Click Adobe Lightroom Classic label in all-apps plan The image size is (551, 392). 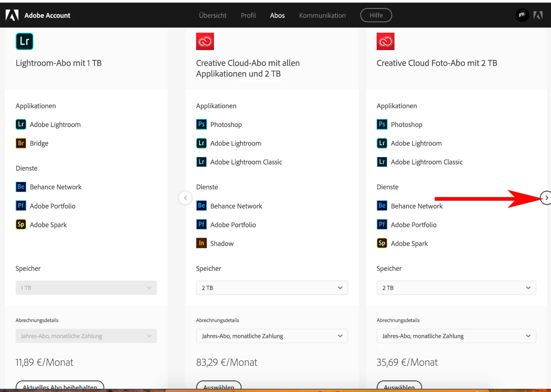(246, 162)
